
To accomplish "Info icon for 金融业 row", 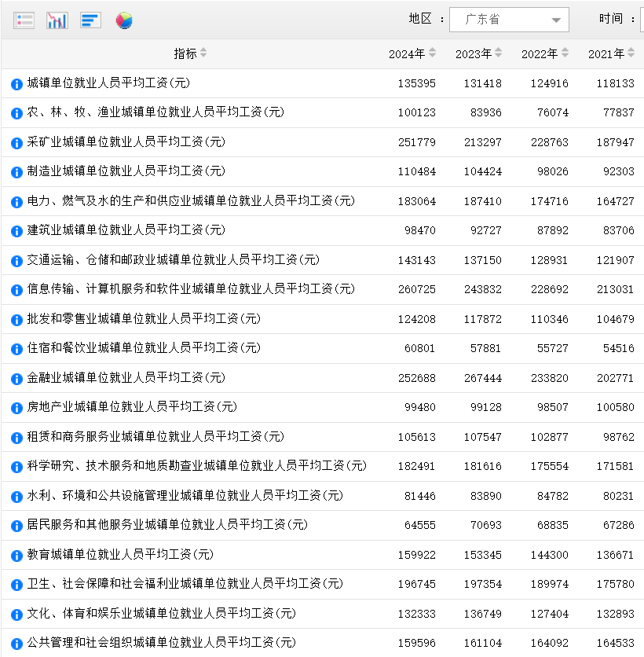I will [16, 379].
